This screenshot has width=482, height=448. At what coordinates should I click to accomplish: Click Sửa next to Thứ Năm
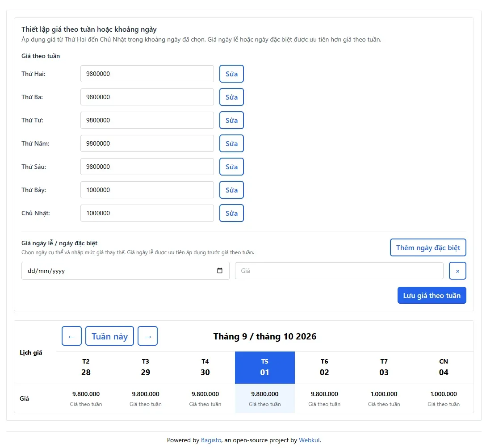point(231,143)
